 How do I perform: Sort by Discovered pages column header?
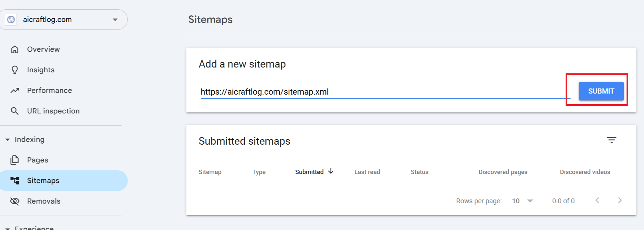click(503, 172)
